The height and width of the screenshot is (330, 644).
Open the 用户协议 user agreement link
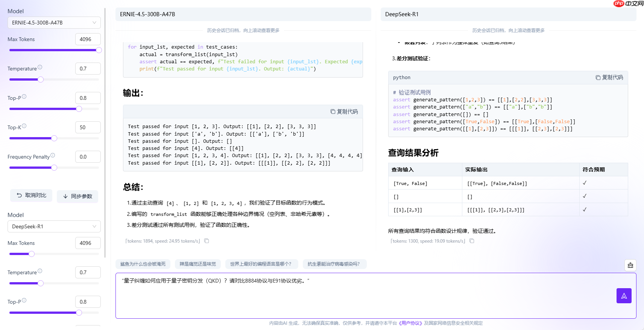click(410, 323)
